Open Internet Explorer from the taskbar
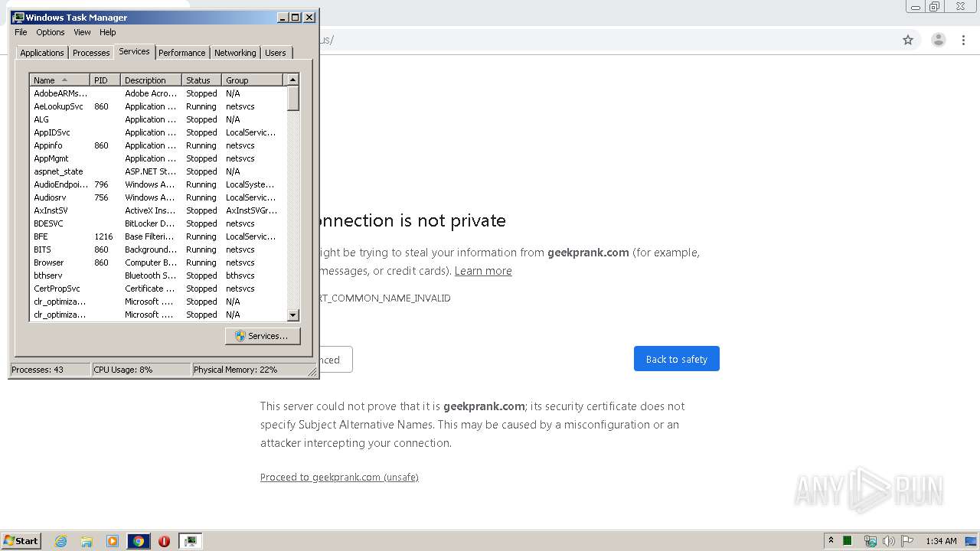980x551 pixels. tap(61, 541)
